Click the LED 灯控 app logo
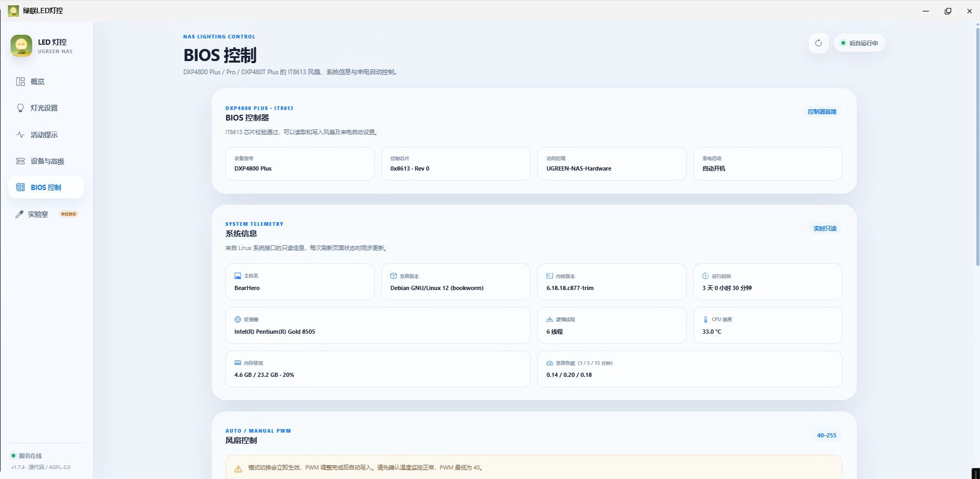 point(22,46)
